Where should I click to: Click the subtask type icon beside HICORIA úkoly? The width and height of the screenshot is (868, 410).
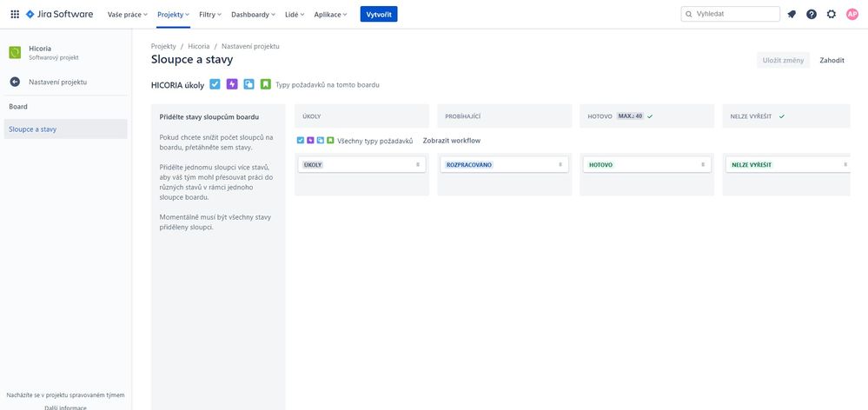coord(249,84)
